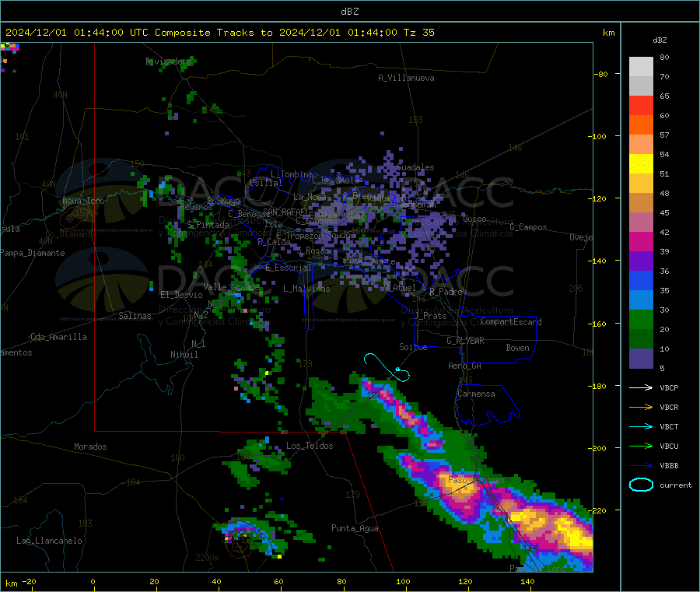Screen dimensions: 700x592
Task: Click the green VBCU arrow legend icon
Action: (641, 446)
